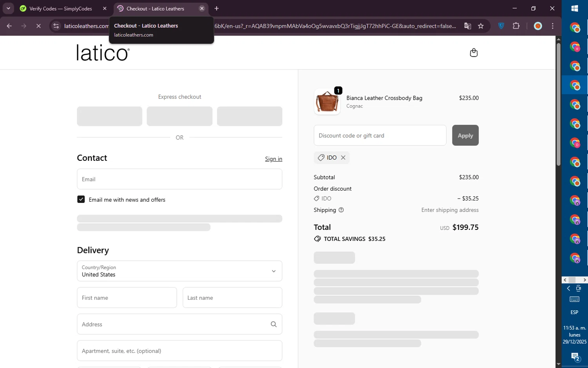Switch the ESP input language indicator
This screenshot has height=368, width=588.
[x=575, y=312]
